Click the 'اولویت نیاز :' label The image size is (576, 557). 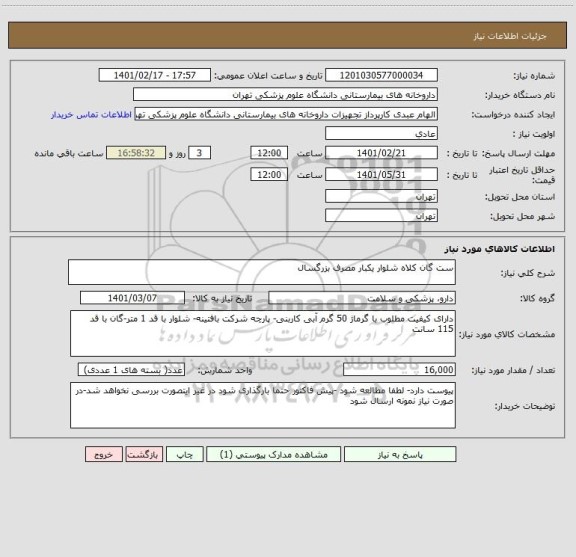534,134
